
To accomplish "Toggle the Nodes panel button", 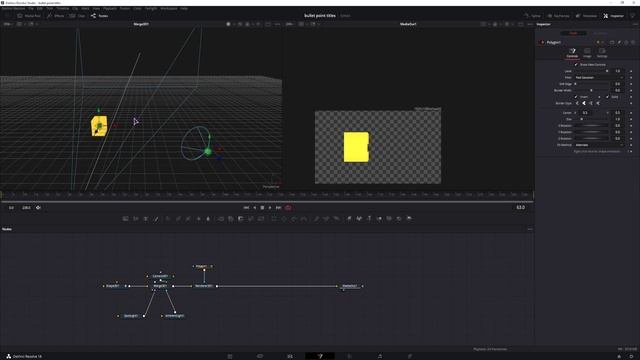I will pyautogui.click(x=100, y=16).
